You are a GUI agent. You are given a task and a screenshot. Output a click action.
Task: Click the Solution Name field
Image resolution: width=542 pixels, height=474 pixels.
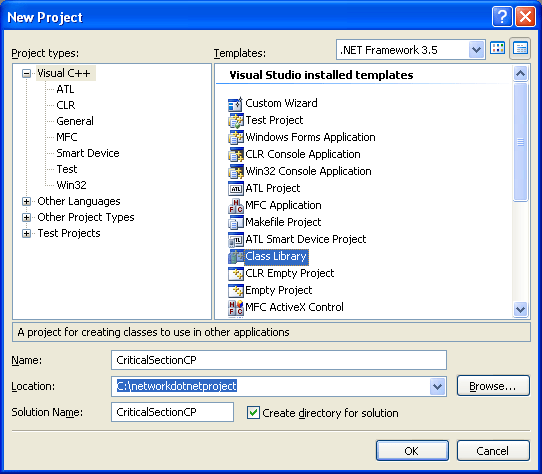(x=172, y=412)
